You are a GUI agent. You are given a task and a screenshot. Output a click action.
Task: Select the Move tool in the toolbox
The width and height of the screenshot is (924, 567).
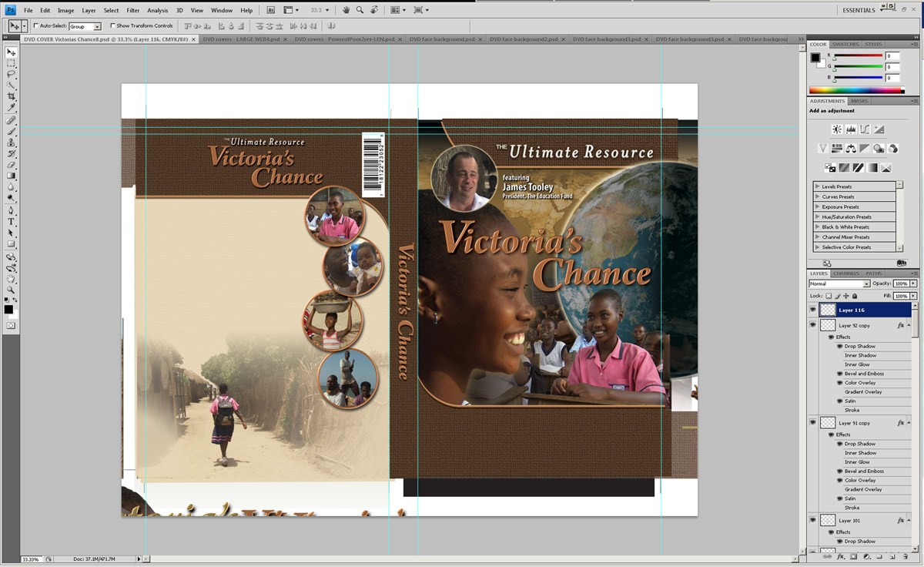(12, 52)
